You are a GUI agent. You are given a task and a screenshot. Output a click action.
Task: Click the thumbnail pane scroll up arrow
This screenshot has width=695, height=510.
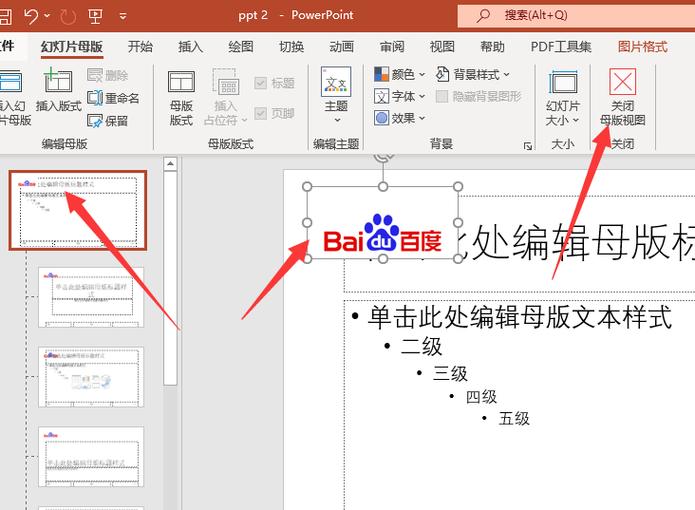coord(170,164)
